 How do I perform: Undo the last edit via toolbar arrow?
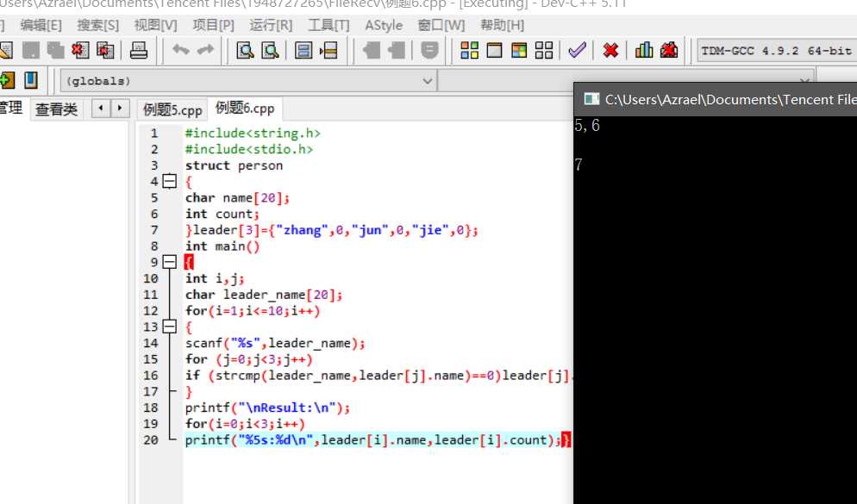tap(181, 50)
